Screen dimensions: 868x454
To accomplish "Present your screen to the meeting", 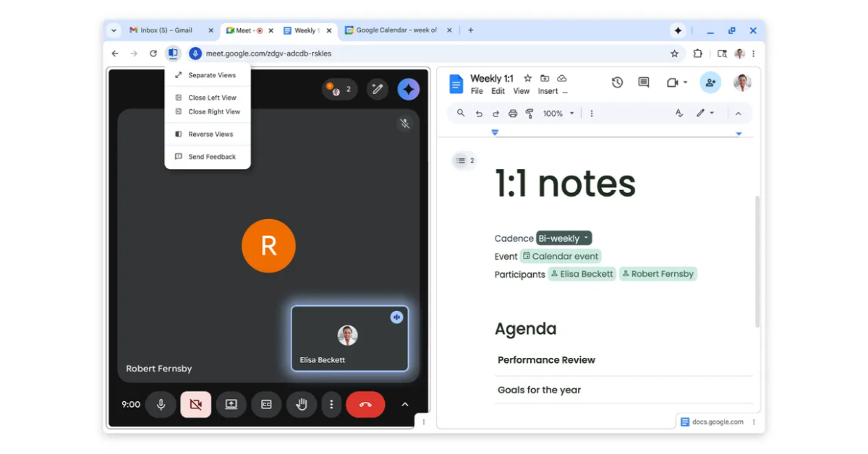I will (231, 404).
